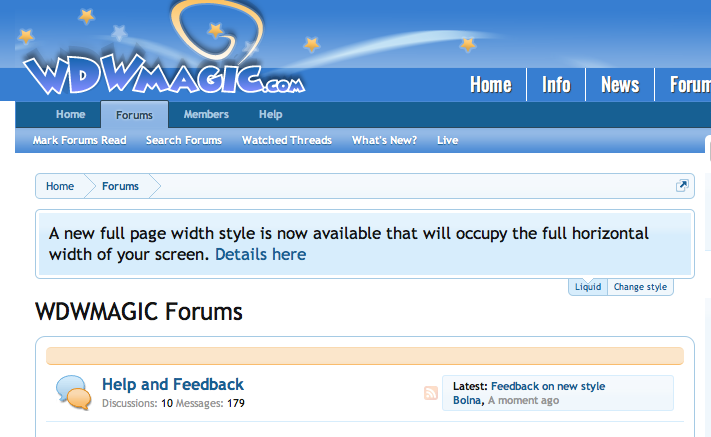Click the speech bubbles forum icon
This screenshot has width=711, height=437.
point(73,393)
